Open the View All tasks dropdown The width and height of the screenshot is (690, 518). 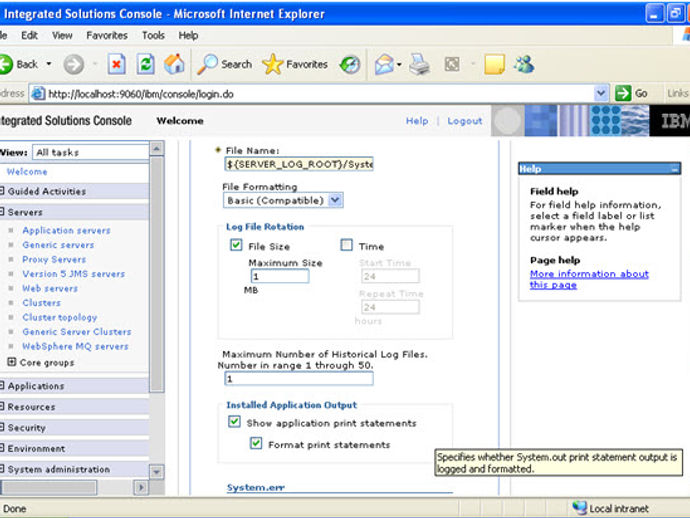[90, 152]
